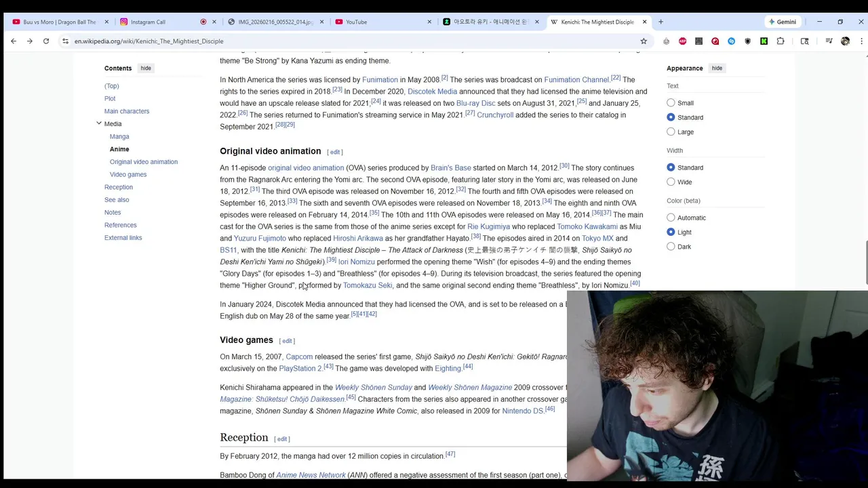Jump to (Top) in Contents
The image size is (868, 488).
pyautogui.click(x=112, y=86)
